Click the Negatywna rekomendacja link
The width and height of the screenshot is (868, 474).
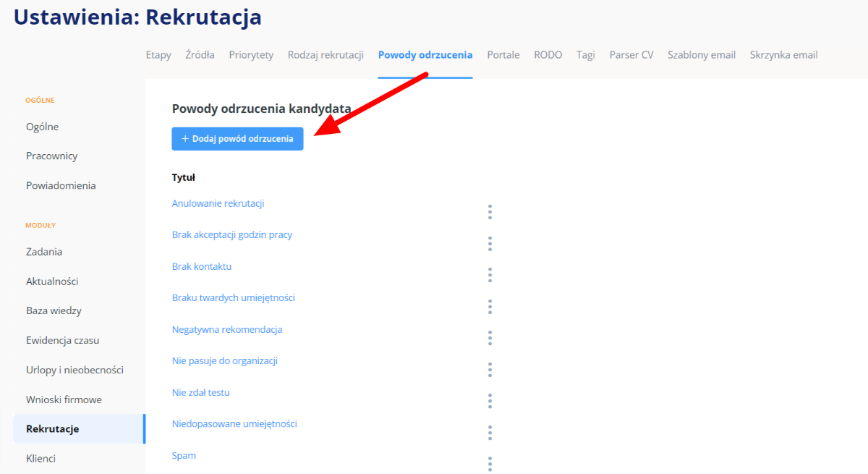227,329
